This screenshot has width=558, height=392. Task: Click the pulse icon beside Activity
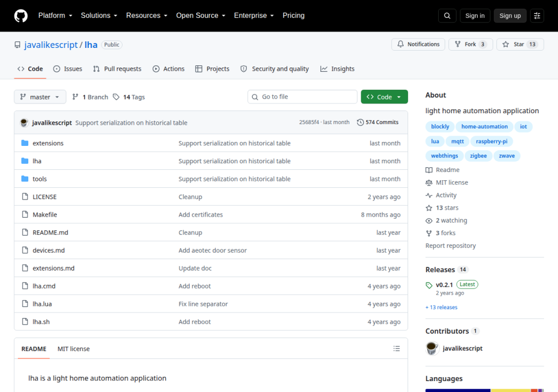coord(429,195)
